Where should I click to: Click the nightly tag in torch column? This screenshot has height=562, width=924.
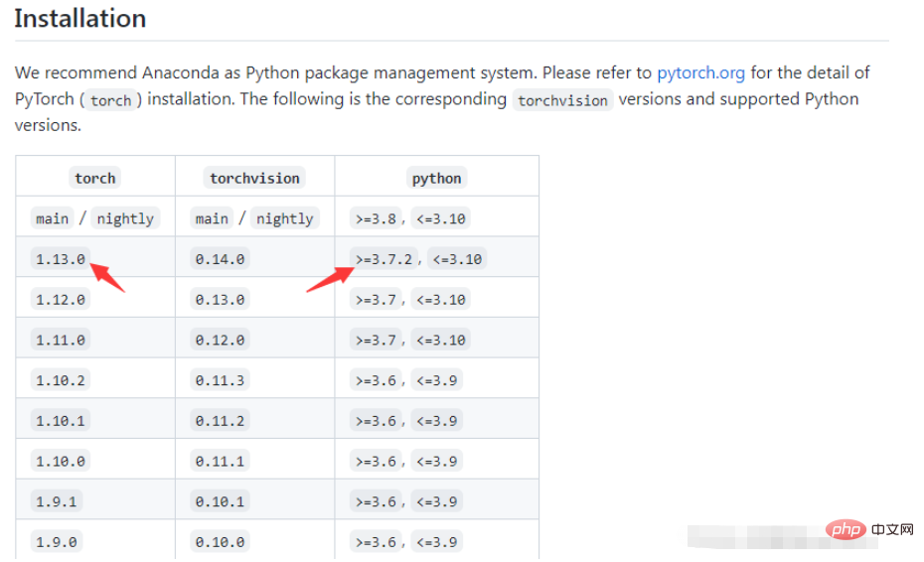tap(125, 218)
